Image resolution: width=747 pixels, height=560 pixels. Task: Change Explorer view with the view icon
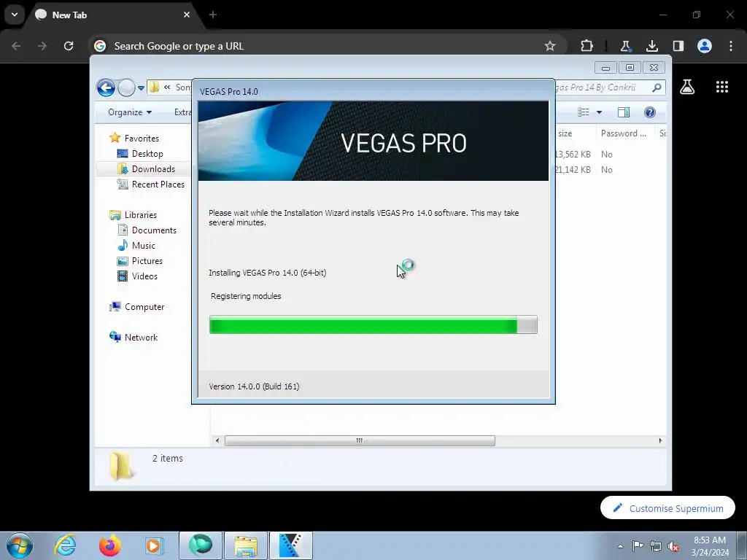[x=583, y=112]
